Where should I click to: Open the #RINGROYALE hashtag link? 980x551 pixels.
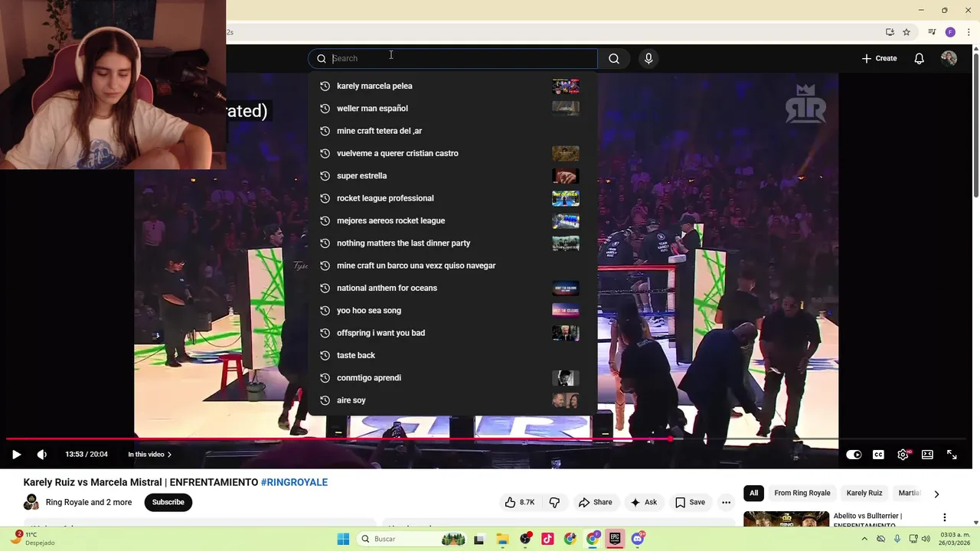[x=294, y=482]
